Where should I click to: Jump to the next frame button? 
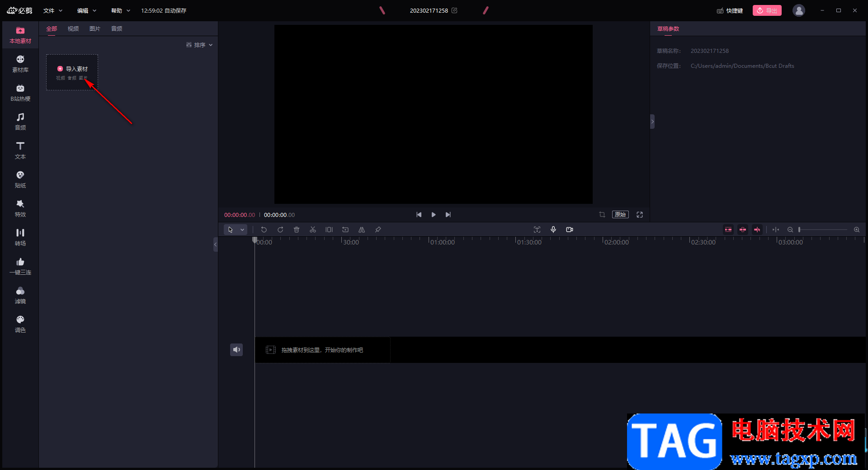coord(448,215)
